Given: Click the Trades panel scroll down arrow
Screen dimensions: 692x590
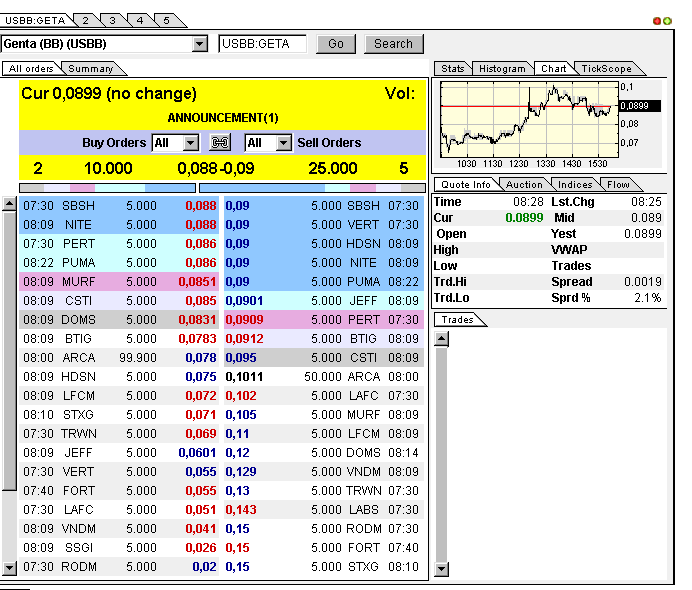Looking at the screenshot, I should coord(441,569).
